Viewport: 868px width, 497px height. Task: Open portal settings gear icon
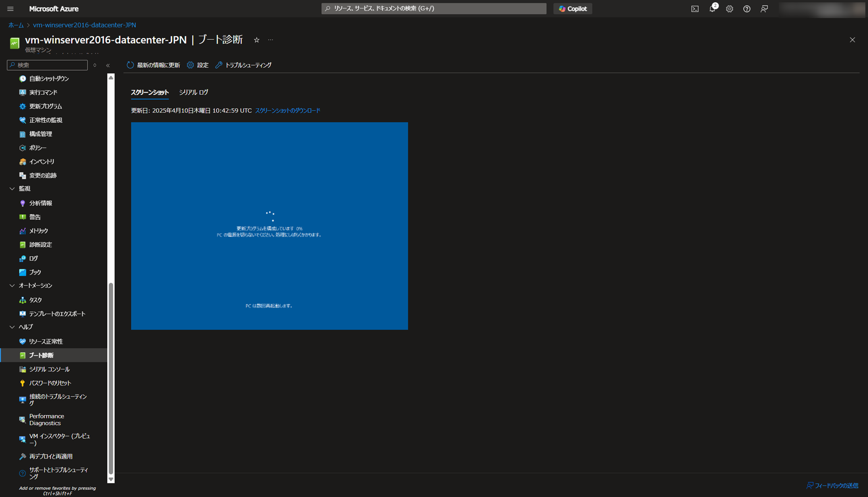point(730,9)
